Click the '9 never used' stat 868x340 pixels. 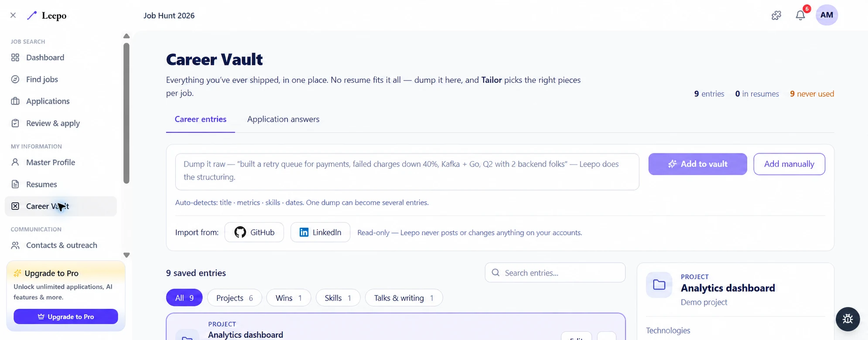812,94
